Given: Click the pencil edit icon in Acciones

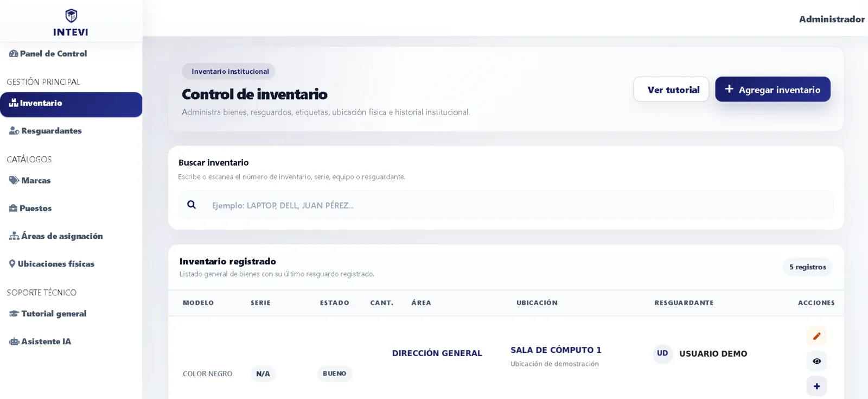Looking at the screenshot, I should click(816, 336).
